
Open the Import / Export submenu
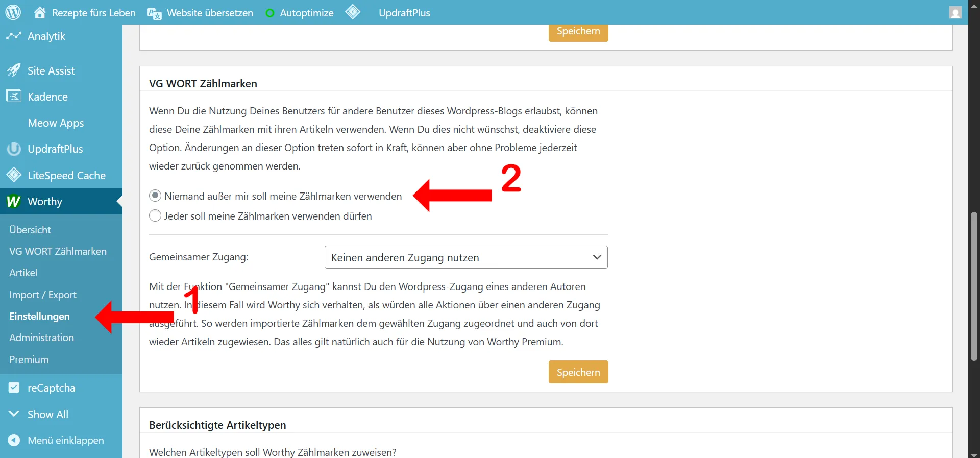pyautogui.click(x=43, y=295)
